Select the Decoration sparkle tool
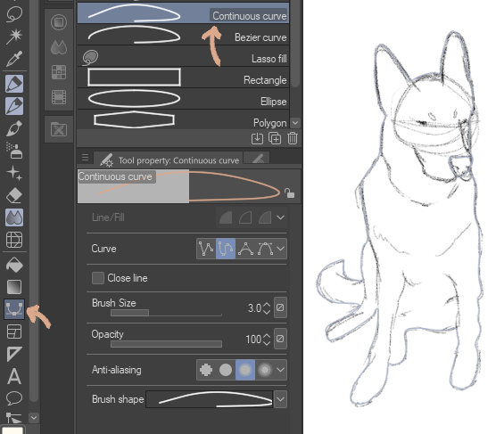 coord(14,173)
